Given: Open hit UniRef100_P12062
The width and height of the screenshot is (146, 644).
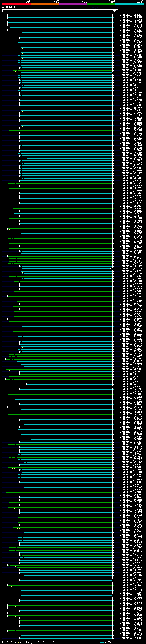Looking at the screenshot, I should point(131,326).
